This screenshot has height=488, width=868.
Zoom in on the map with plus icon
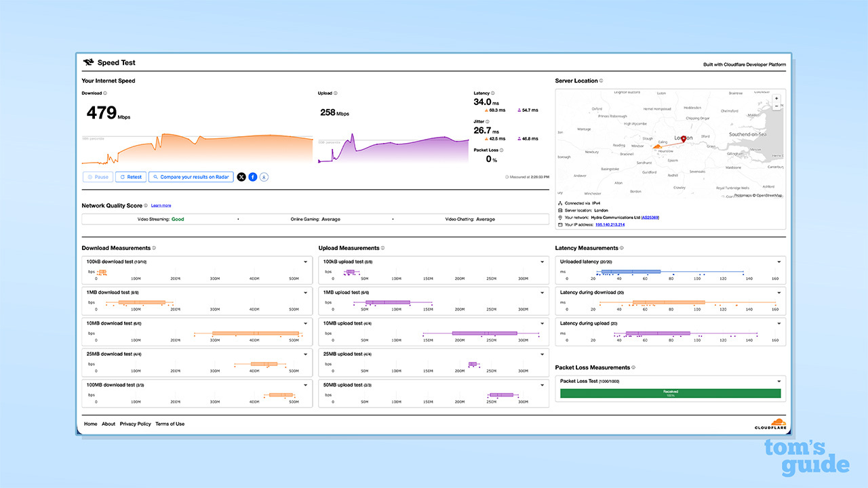(776, 98)
